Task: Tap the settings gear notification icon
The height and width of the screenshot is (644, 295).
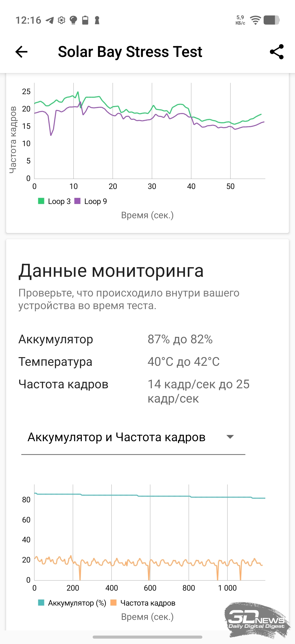Action: click(x=61, y=20)
